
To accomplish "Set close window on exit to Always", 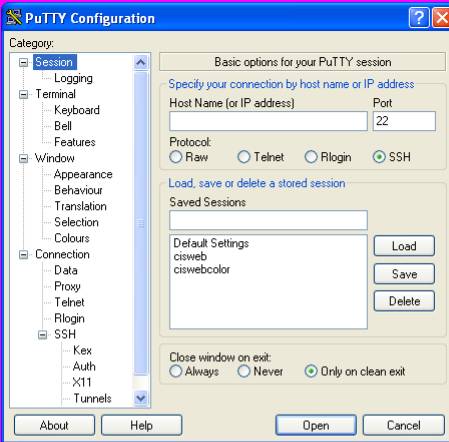I will [194, 371].
